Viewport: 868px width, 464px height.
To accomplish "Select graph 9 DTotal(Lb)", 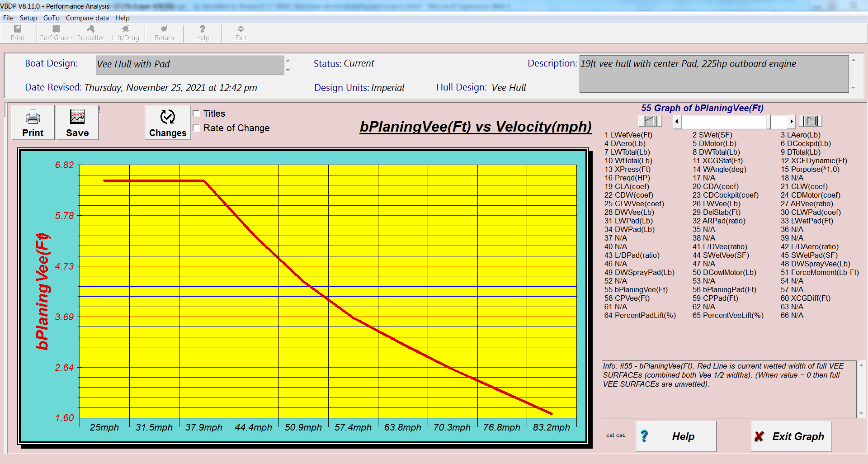I will 800,152.
